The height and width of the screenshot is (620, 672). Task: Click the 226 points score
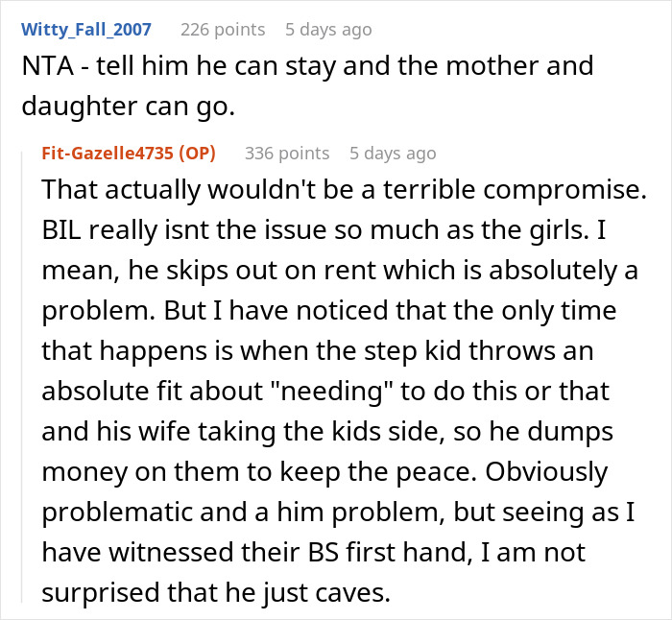click(x=223, y=30)
